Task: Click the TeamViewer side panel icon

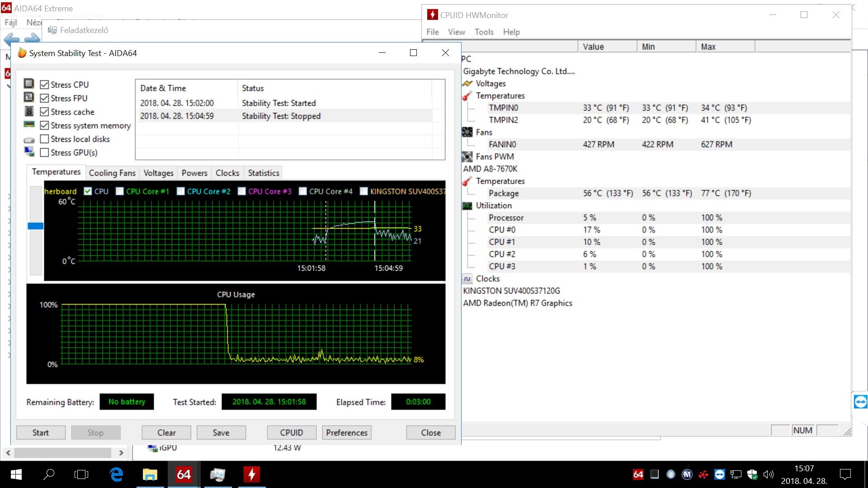Action: click(860, 401)
